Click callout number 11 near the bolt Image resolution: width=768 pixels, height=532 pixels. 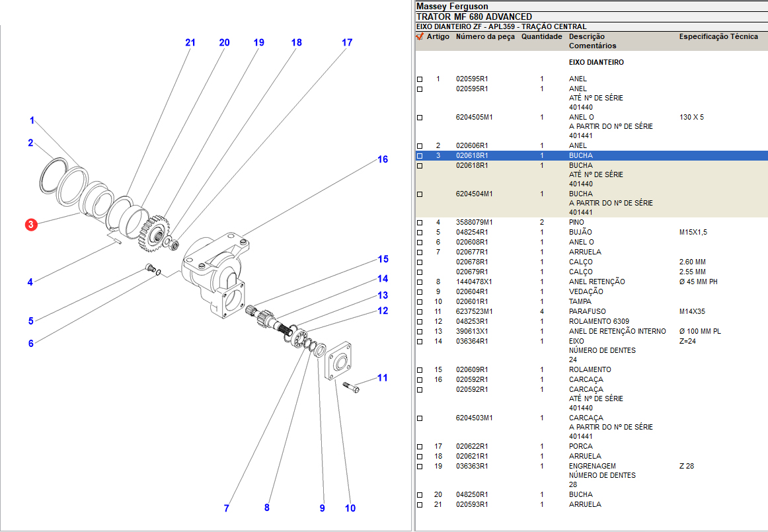pyautogui.click(x=383, y=378)
